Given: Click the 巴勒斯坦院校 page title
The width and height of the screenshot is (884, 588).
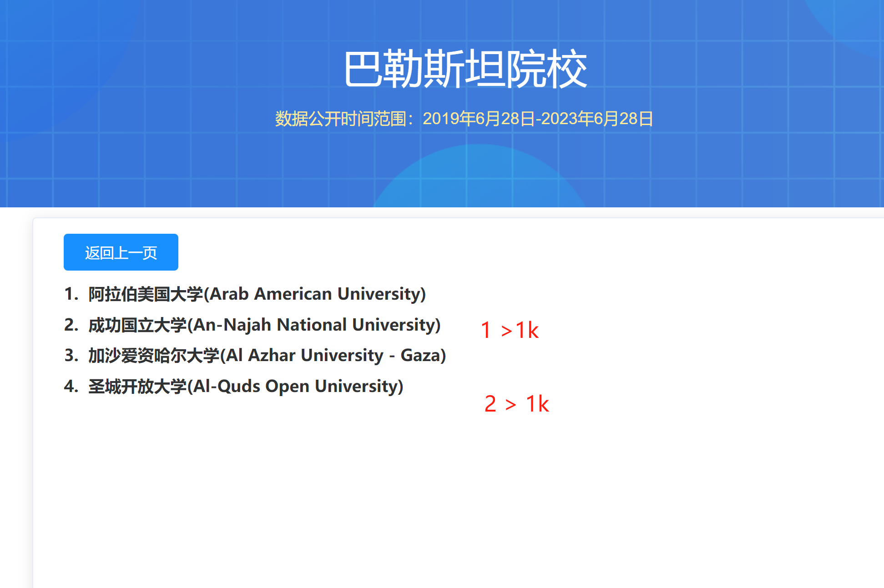Looking at the screenshot, I should (x=465, y=69).
